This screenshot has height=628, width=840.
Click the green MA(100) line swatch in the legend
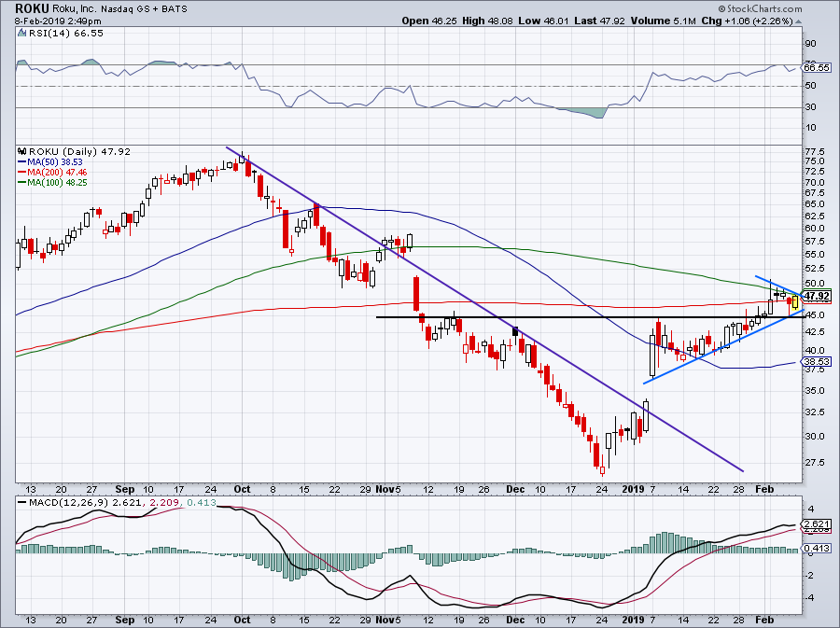tap(22, 183)
